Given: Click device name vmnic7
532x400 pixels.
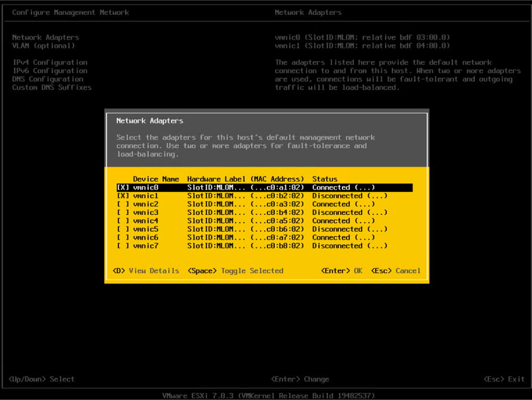Looking at the screenshot, I should 145,246.
